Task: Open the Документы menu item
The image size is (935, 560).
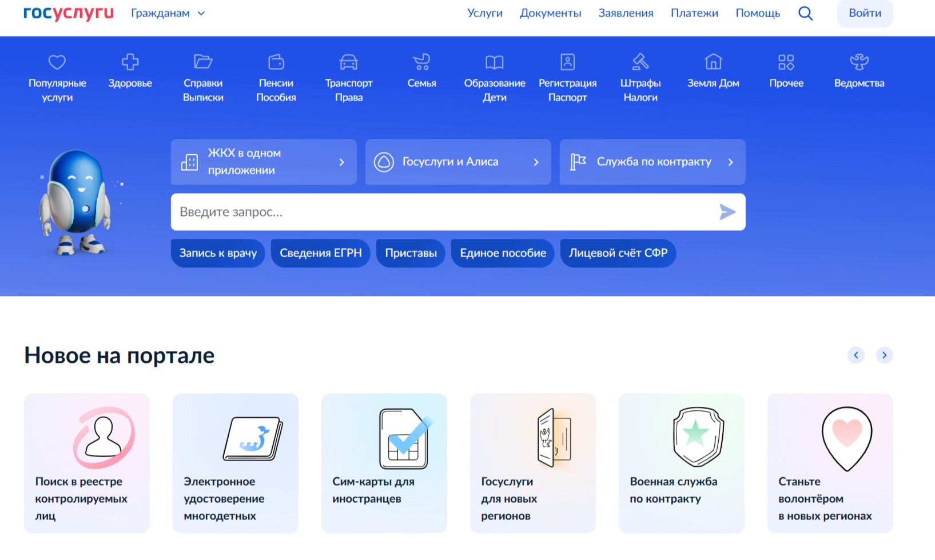Action: coord(550,13)
